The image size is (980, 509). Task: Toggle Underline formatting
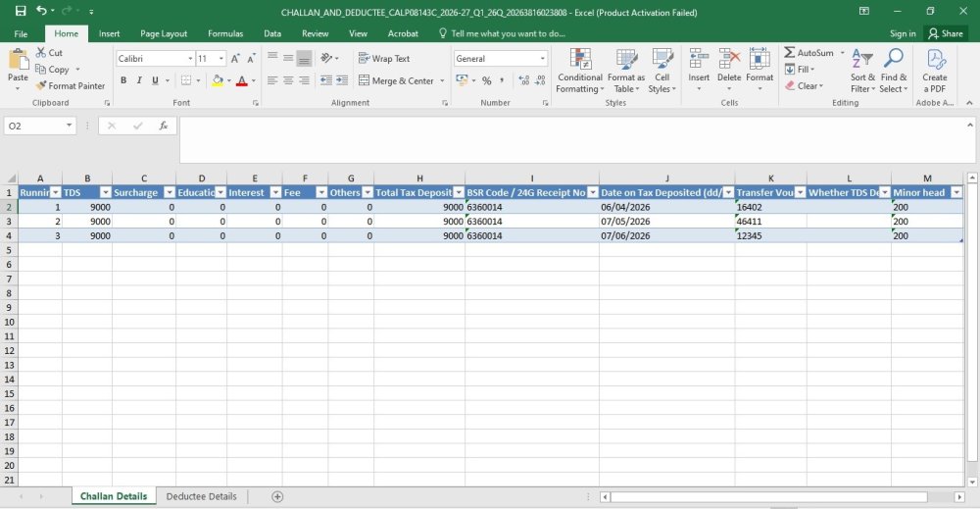pos(155,80)
